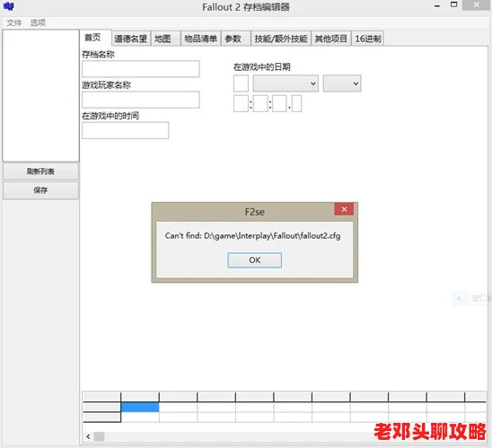The width and height of the screenshot is (492, 448).
Task: Click the empty save list box
Action: [40, 96]
